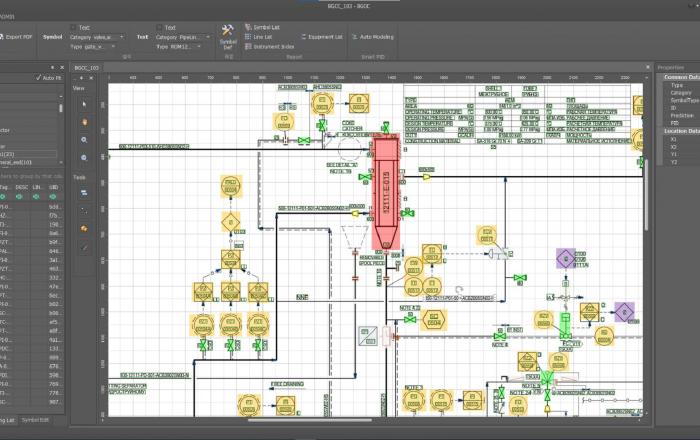Screen dimensions: 700x440
Task: Click the DESC column filter icon
Action: [x=19, y=197]
